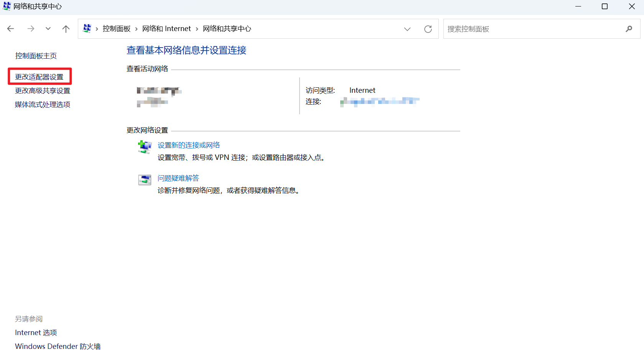The image size is (644, 360).
Task: Click the back navigation arrow
Action: pyautogui.click(x=10, y=28)
